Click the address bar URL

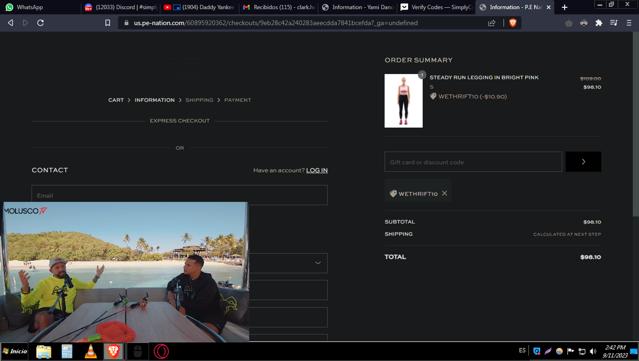coord(275,23)
